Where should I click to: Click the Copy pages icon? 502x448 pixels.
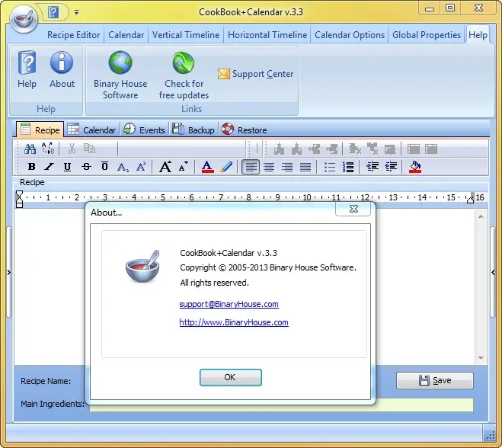[89, 149]
